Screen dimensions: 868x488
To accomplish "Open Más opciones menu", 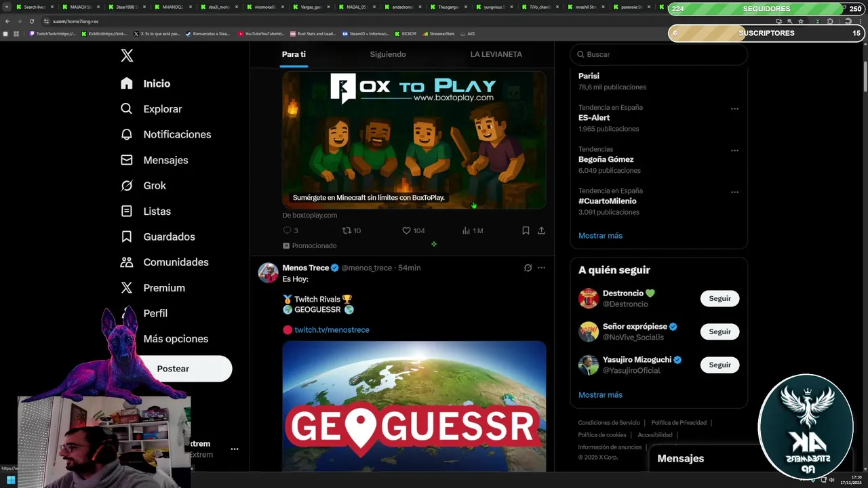I will (176, 339).
